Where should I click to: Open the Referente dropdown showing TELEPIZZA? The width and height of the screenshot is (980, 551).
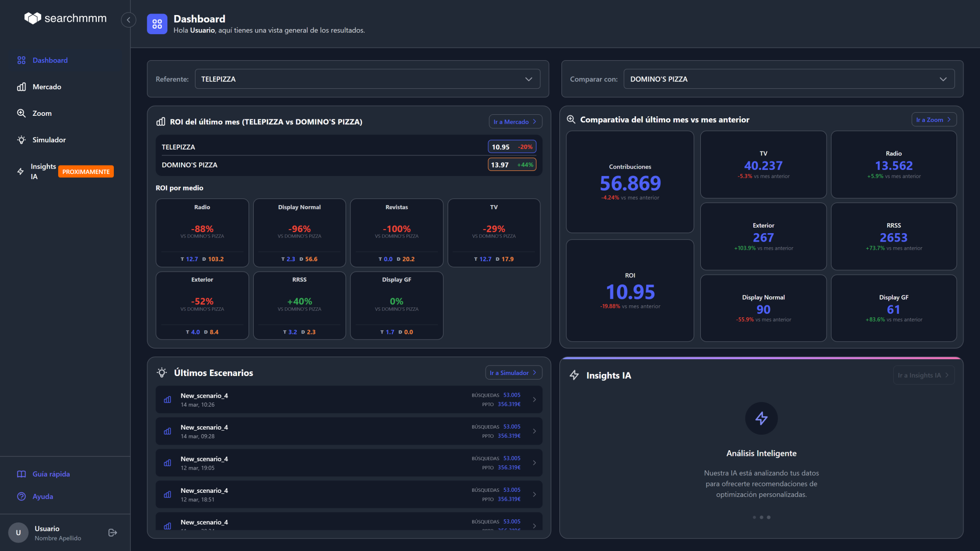coord(368,79)
